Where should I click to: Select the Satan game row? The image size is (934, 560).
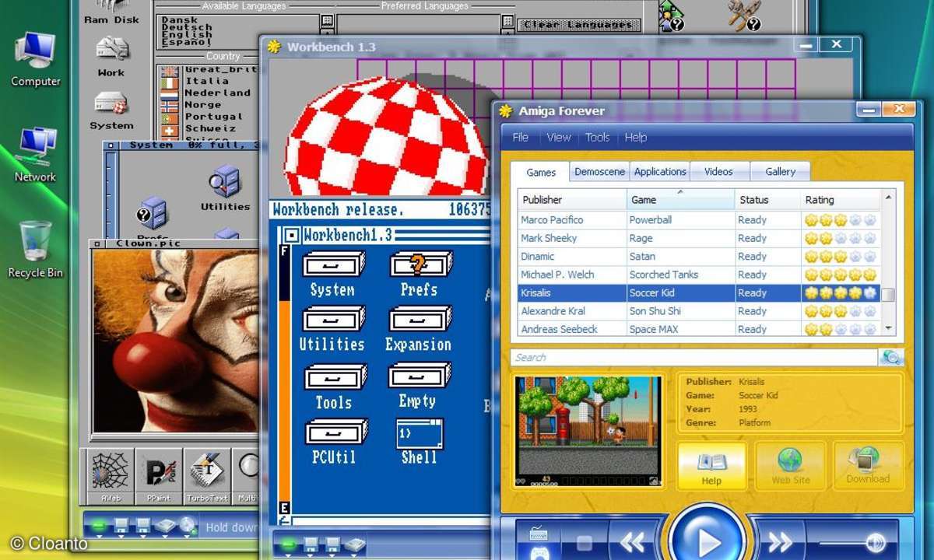(700, 257)
